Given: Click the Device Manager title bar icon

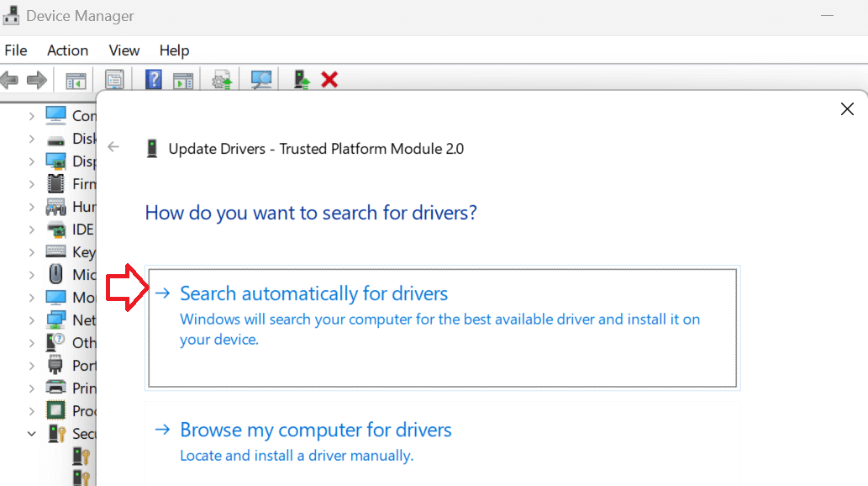Looking at the screenshot, I should (11, 15).
